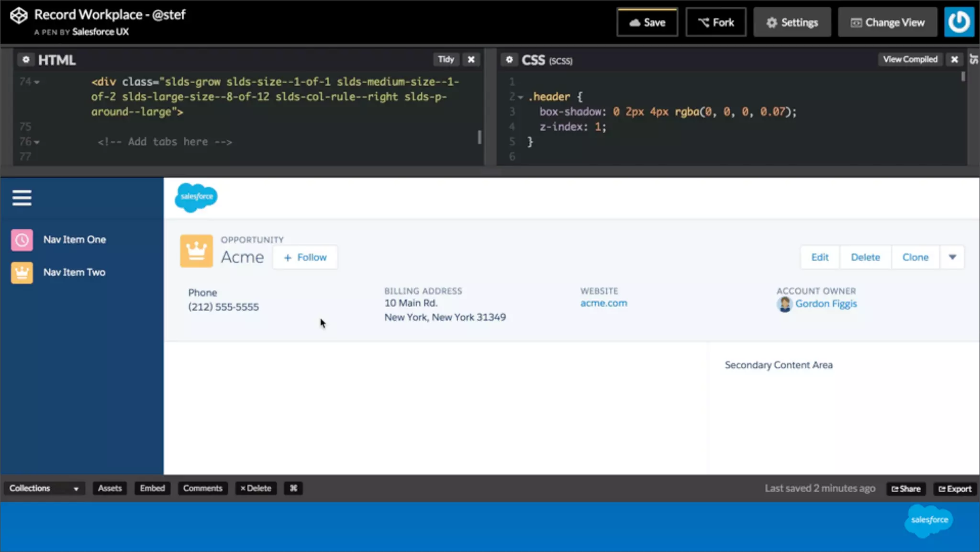
Task: Click the keyboard shortcuts command icon
Action: 293,488
